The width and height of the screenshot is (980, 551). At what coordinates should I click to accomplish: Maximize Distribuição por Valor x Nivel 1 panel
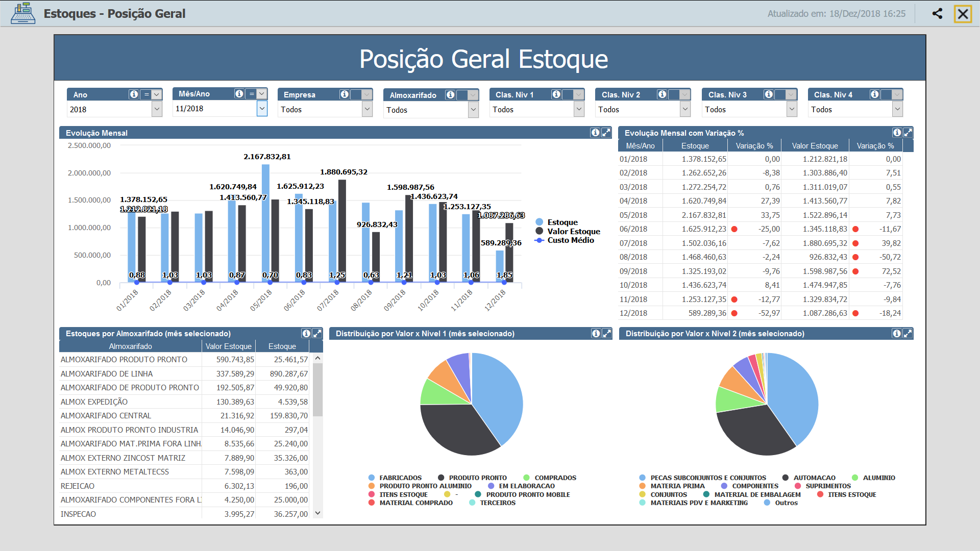click(x=606, y=334)
